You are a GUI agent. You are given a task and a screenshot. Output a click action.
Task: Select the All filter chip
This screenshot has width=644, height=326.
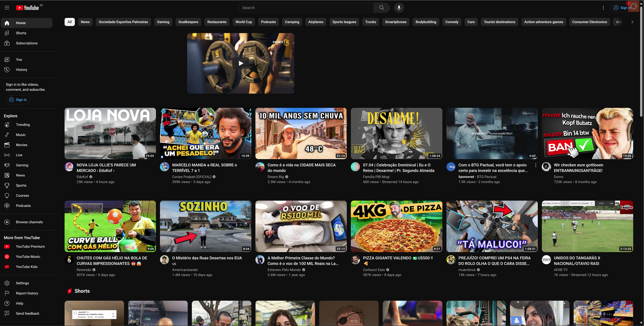70,22
